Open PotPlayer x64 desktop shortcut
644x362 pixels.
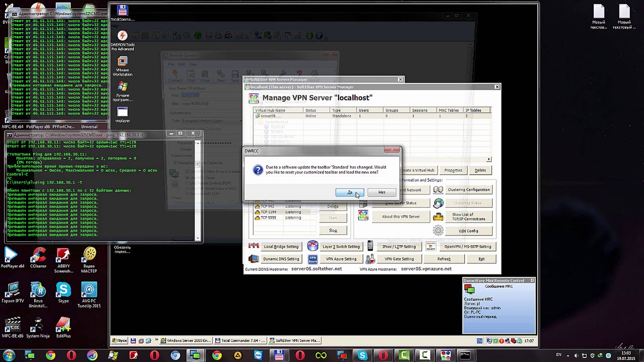coord(13,258)
